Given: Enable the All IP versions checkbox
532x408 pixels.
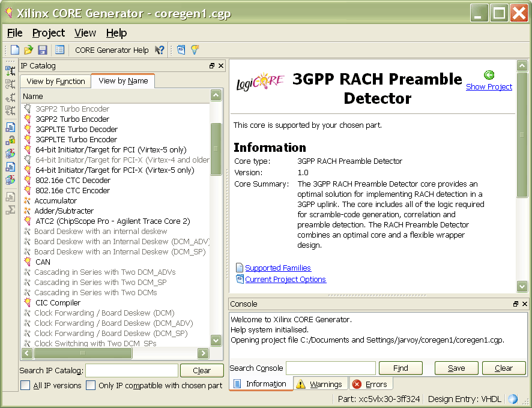Looking at the screenshot, I should click(x=25, y=386).
